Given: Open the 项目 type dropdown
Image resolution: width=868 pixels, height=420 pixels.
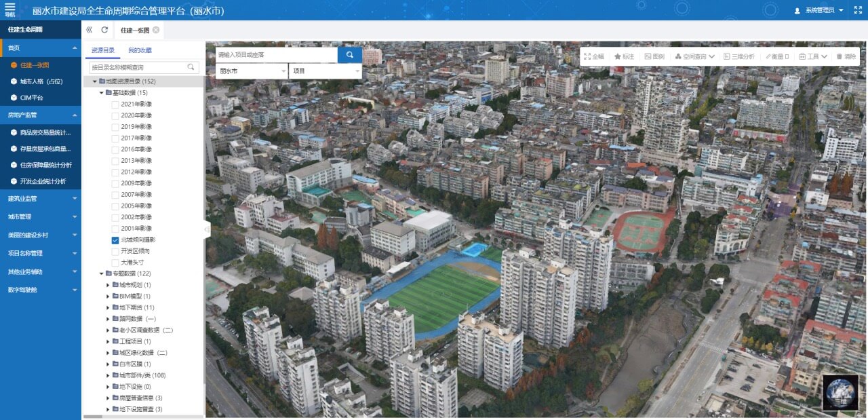Looking at the screenshot, I should pos(325,71).
